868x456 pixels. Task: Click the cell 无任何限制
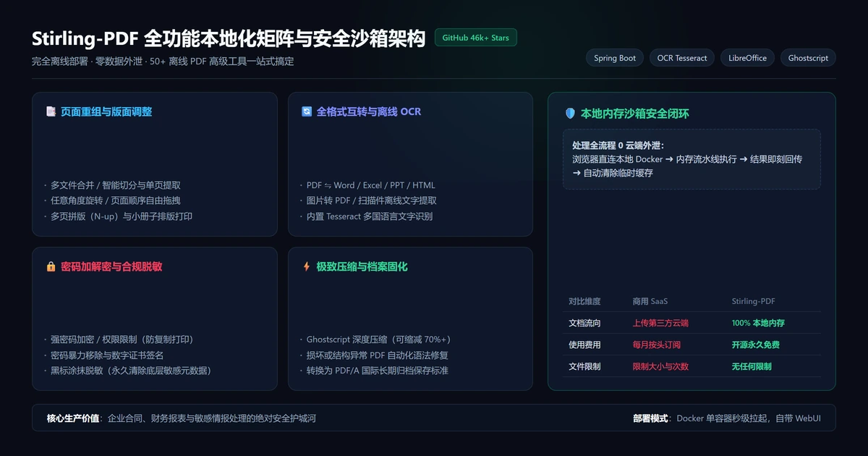coord(752,366)
